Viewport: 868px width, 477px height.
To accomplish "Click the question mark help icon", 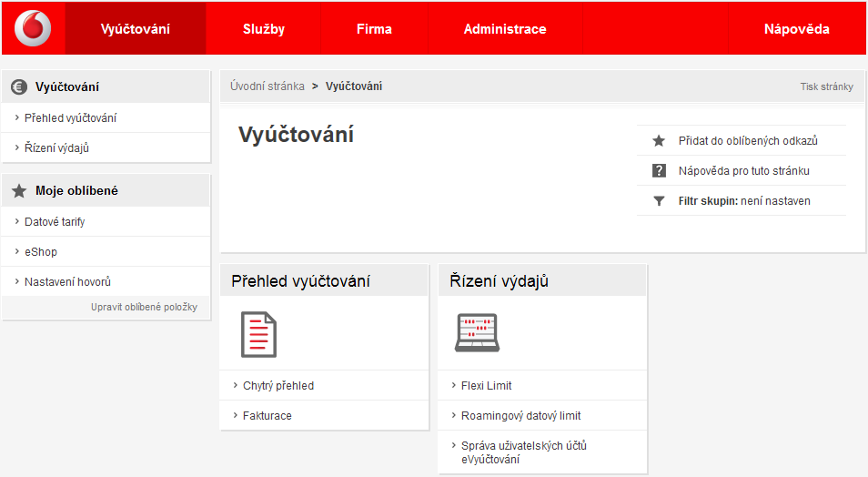I will click(659, 170).
